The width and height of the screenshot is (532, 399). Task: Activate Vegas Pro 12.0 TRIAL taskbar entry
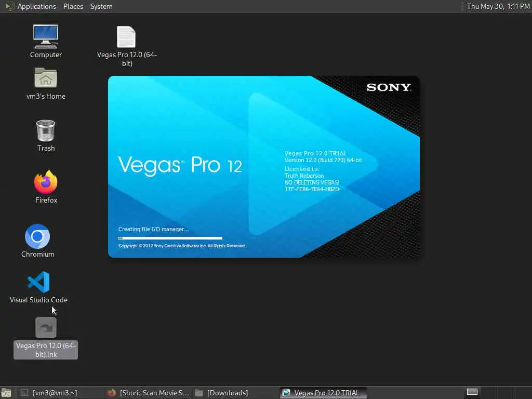323,393
